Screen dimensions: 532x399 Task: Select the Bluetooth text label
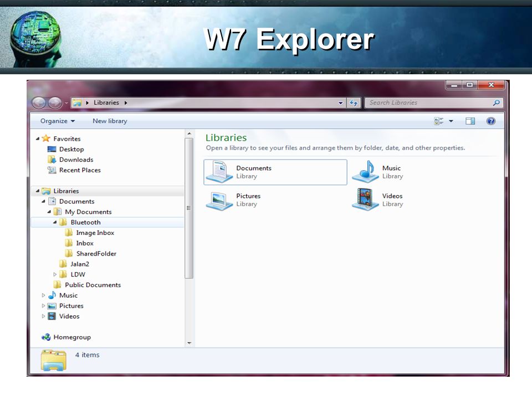pyautogui.click(x=85, y=222)
